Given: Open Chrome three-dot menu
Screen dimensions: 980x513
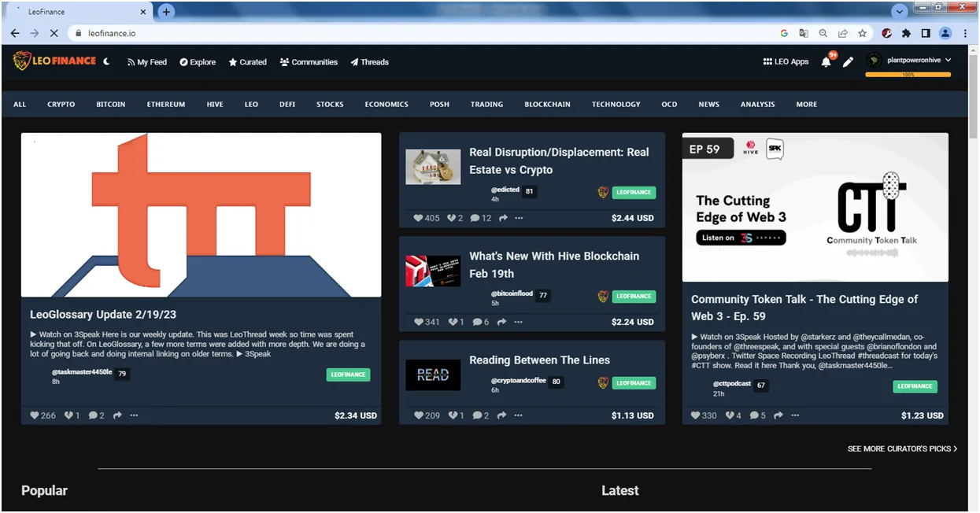Looking at the screenshot, I should 965,34.
